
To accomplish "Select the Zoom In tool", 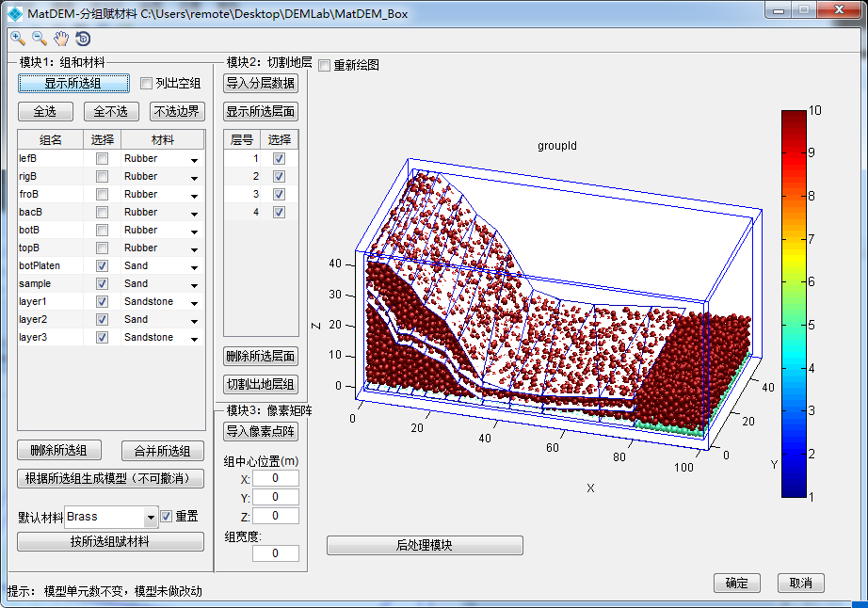I will [x=18, y=39].
